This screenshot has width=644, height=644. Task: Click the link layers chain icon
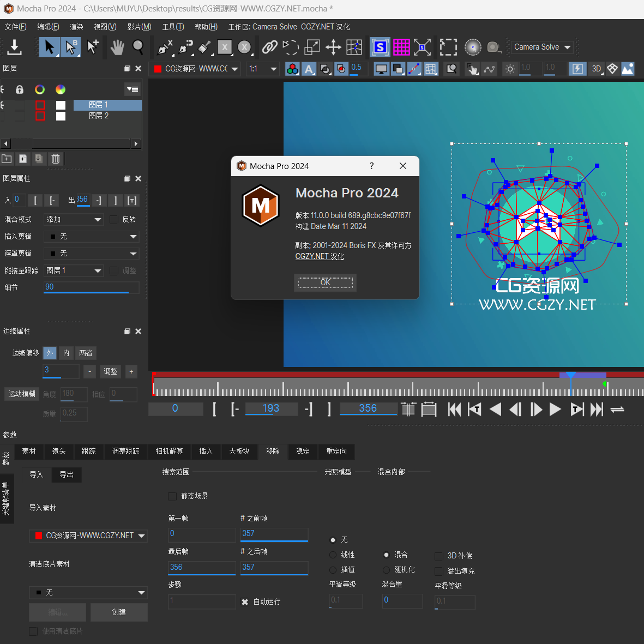269,47
